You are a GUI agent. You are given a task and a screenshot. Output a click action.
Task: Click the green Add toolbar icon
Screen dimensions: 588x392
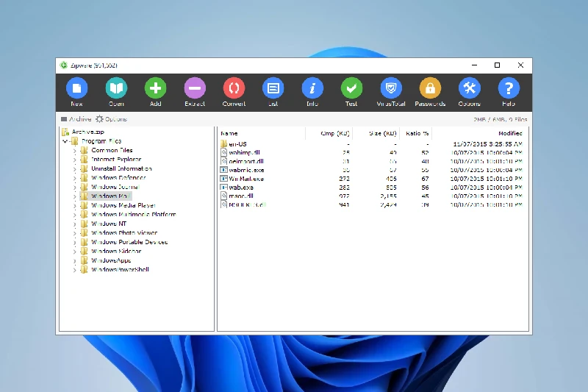click(x=156, y=88)
